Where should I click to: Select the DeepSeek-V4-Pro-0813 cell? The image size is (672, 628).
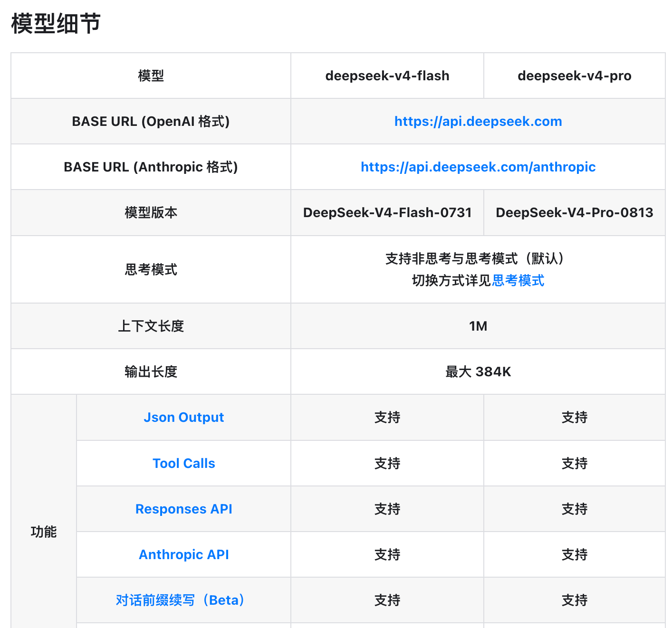575,213
